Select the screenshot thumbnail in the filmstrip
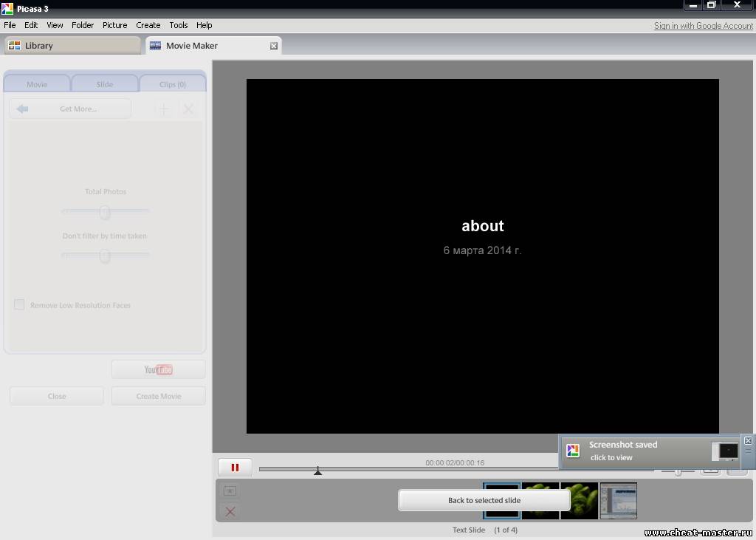756x540 pixels. point(618,501)
